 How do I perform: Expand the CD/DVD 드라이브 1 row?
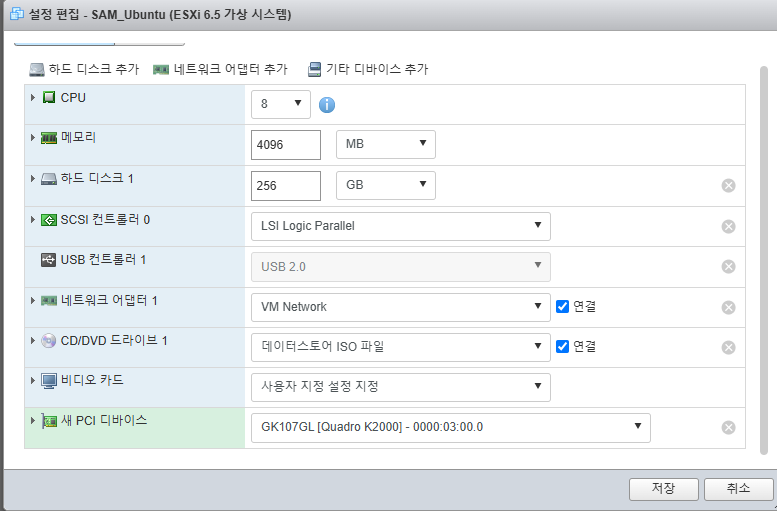point(33,341)
